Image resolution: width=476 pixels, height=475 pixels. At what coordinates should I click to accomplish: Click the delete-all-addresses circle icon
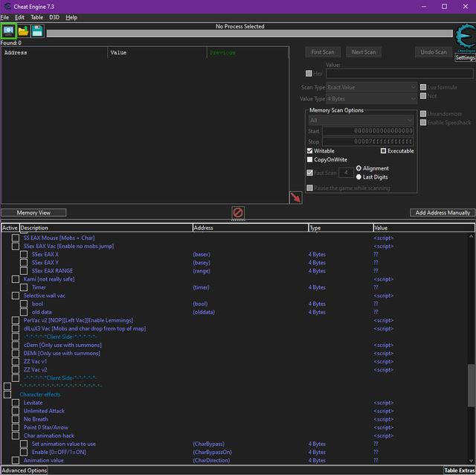click(238, 212)
